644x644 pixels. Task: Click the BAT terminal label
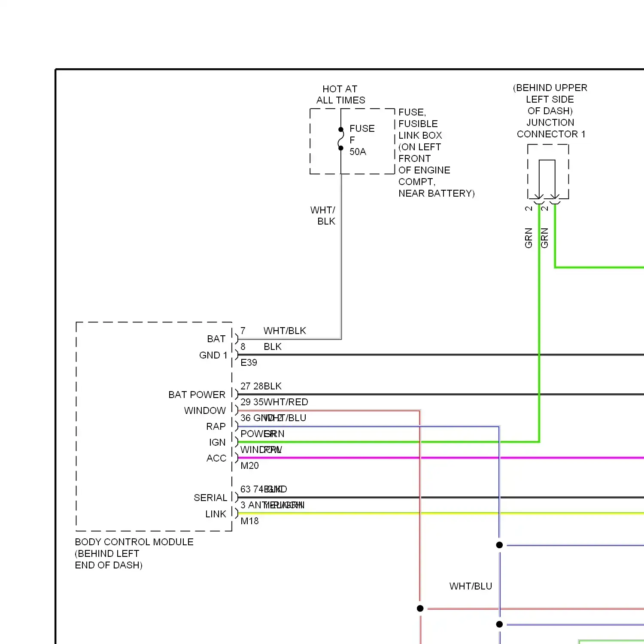click(x=216, y=339)
